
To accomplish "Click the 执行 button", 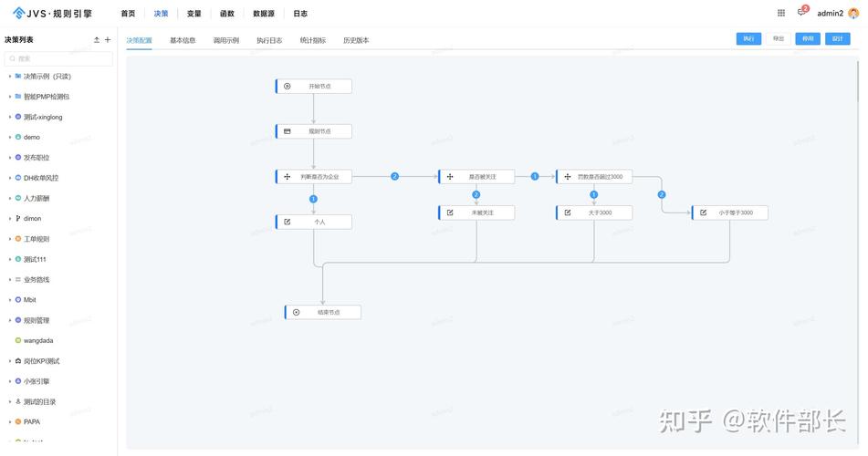I will point(748,39).
